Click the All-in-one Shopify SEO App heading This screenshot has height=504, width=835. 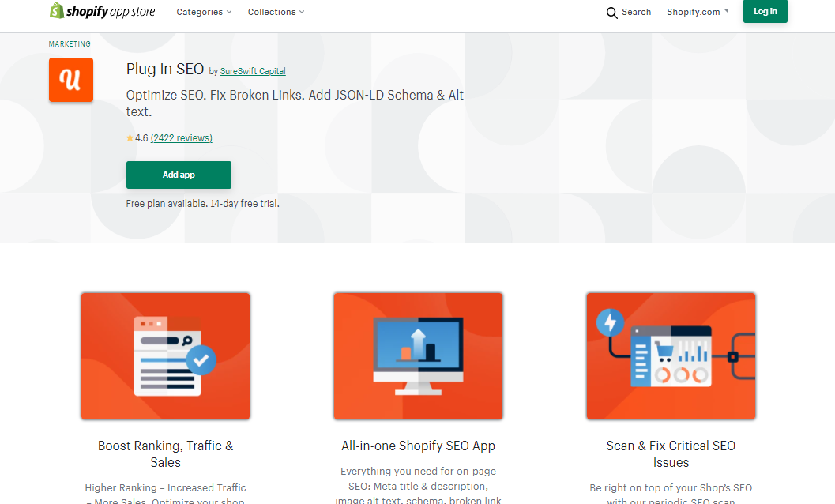[418, 446]
